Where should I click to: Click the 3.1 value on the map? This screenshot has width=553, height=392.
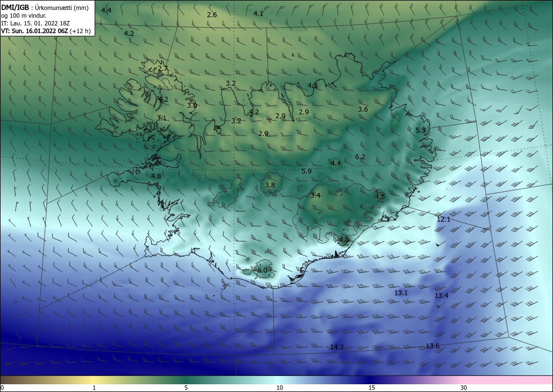tap(161, 118)
